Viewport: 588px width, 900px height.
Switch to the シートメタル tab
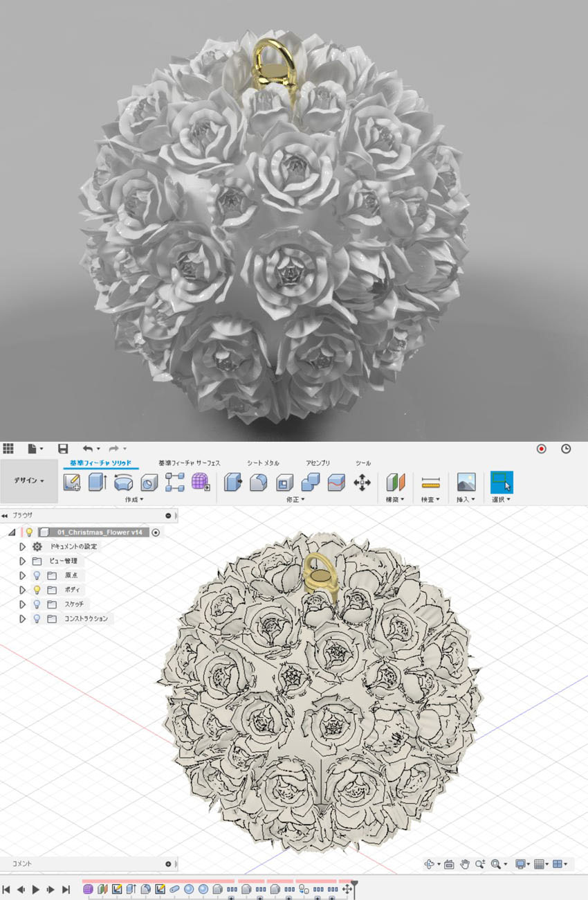coord(263,462)
